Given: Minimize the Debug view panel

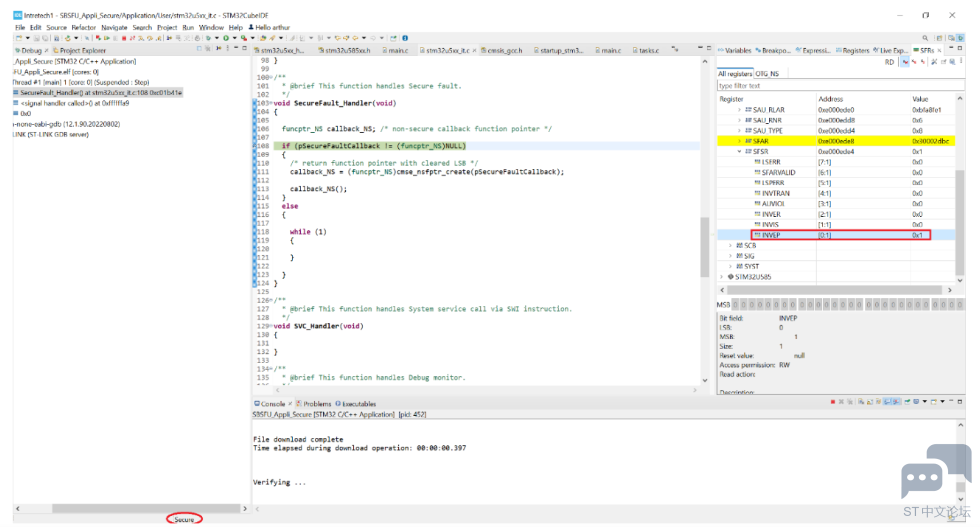Looking at the screenshot, I should pyautogui.click(x=236, y=48).
